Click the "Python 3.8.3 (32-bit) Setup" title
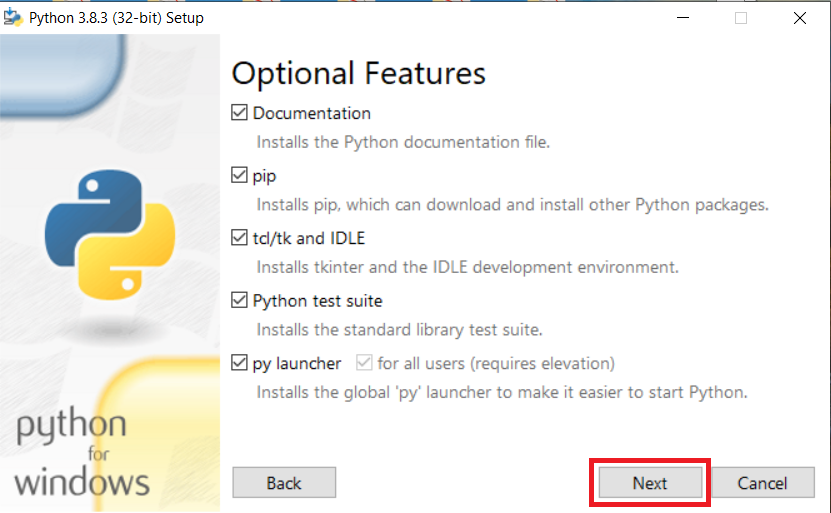The image size is (831, 513). coord(116,18)
